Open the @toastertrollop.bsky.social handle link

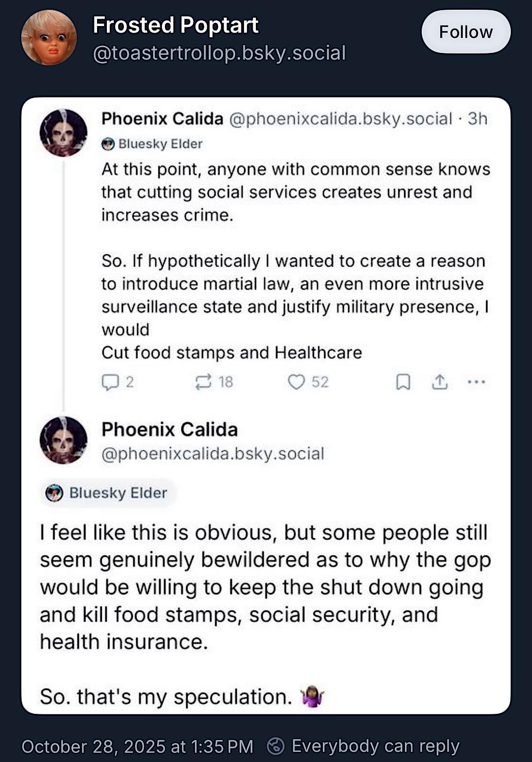(x=219, y=53)
